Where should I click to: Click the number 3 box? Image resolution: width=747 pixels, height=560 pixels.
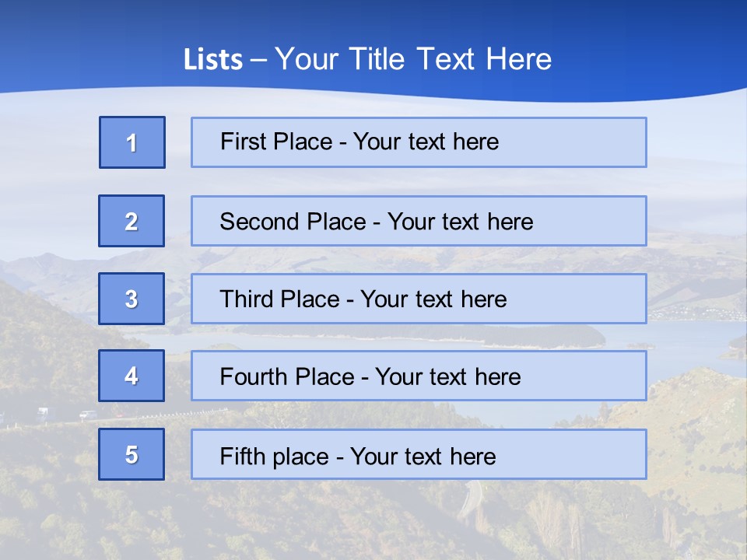tap(132, 299)
